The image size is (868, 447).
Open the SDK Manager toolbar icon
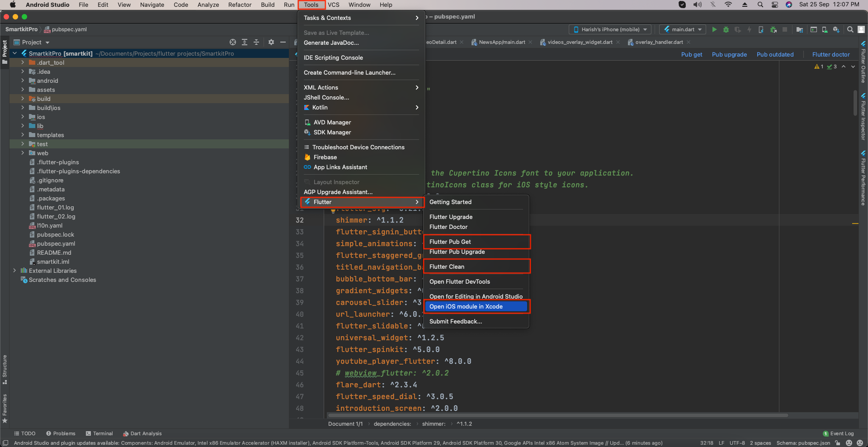click(x=836, y=29)
